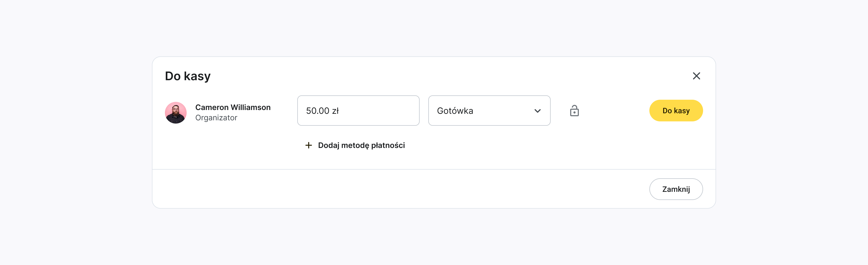Expand the dropdown using the chevron arrow

tap(537, 111)
